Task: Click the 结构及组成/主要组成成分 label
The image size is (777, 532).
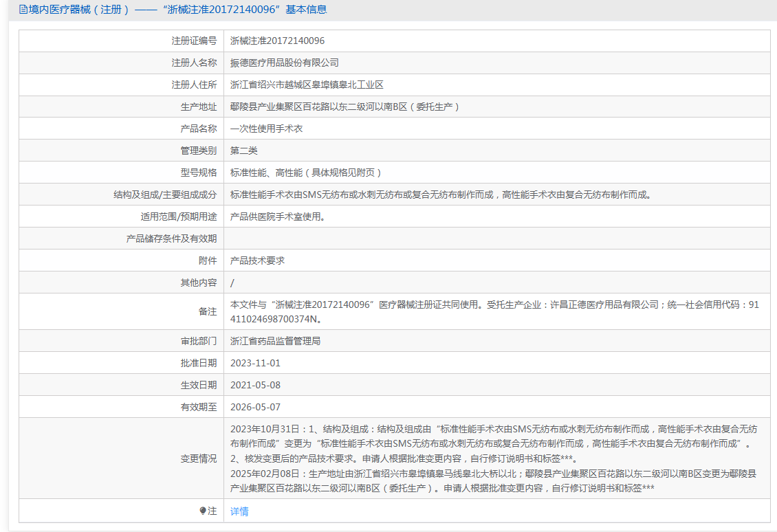Action: point(165,195)
